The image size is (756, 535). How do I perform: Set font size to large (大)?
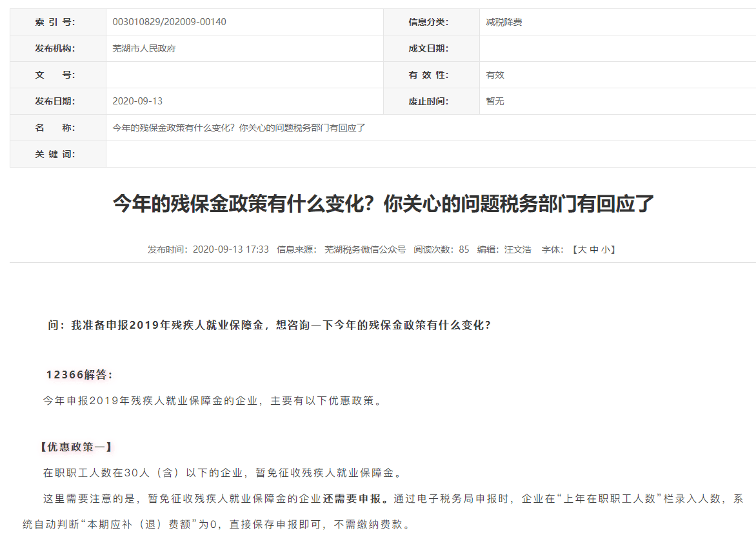581,249
